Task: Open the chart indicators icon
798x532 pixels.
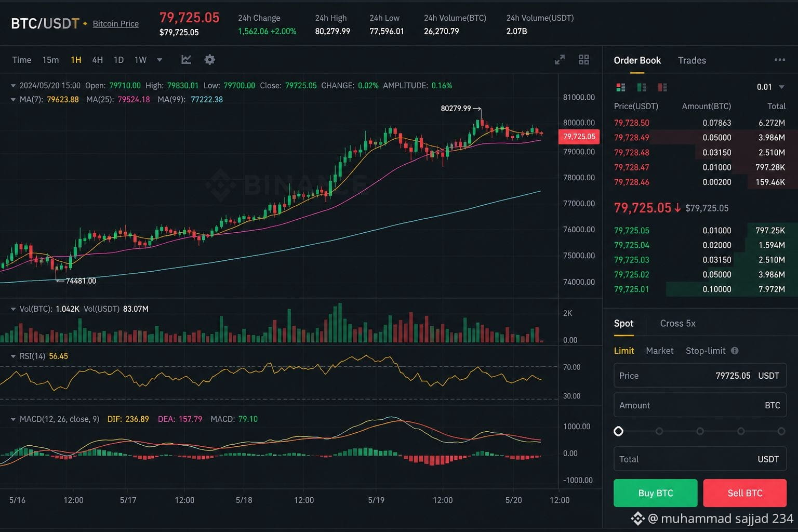Action: point(186,60)
